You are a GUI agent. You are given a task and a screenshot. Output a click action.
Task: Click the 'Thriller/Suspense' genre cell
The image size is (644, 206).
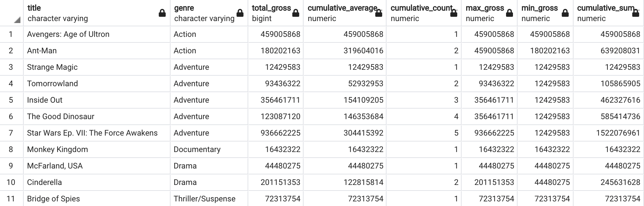(x=209, y=199)
